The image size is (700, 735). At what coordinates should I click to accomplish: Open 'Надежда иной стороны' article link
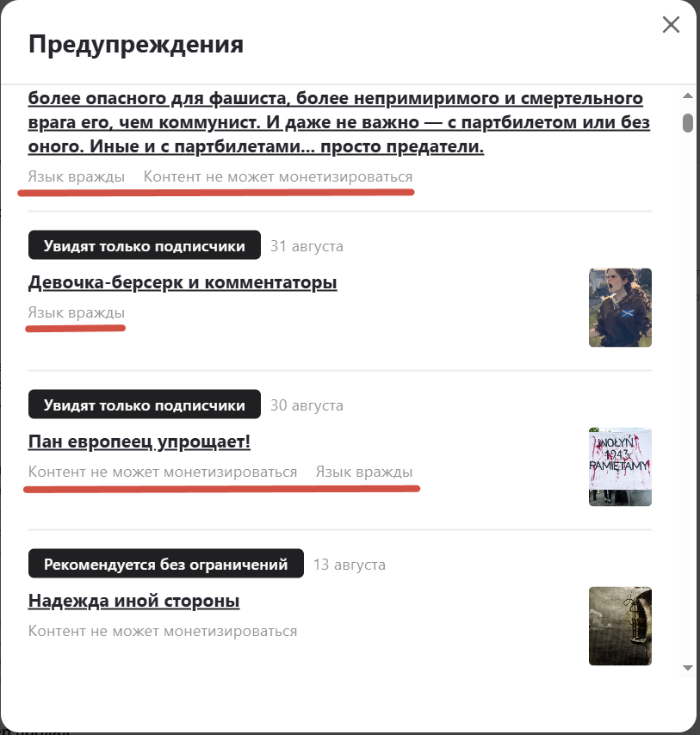pyautogui.click(x=133, y=601)
